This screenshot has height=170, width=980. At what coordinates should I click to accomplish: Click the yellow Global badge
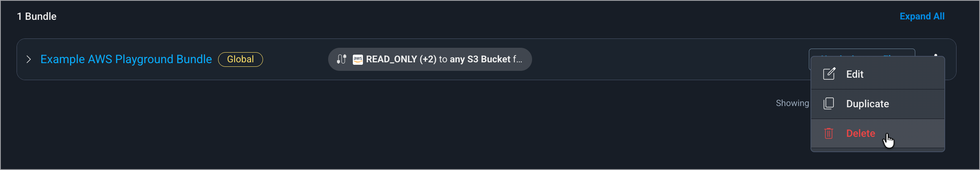click(x=240, y=59)
